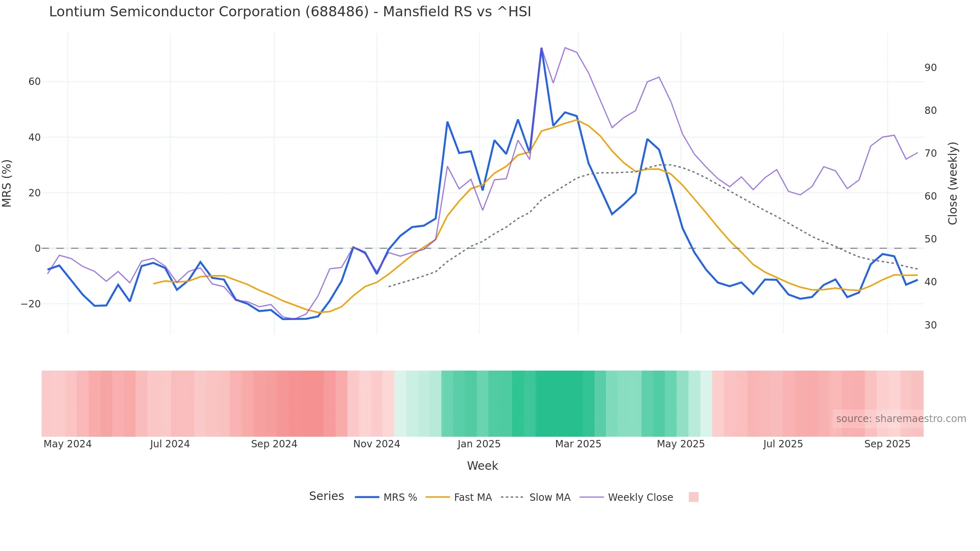Click the dark red heatmap band near Oct 2024
This screenshot has width=980, height=551.
306,404
